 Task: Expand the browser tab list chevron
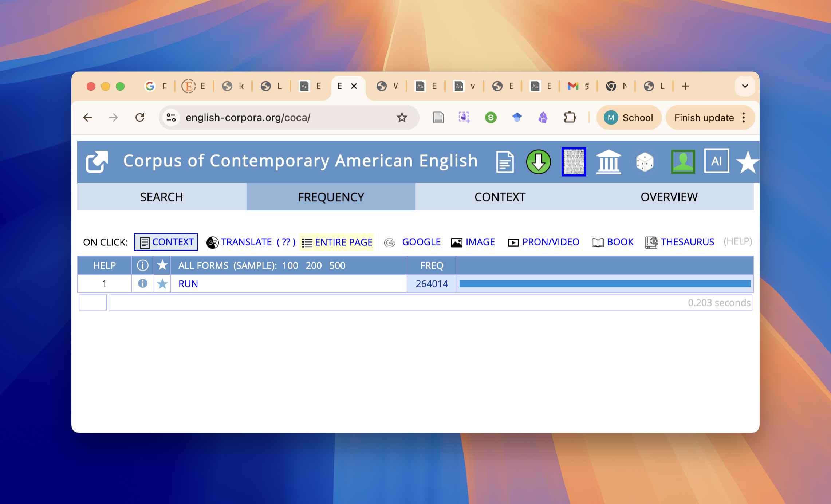745,86
